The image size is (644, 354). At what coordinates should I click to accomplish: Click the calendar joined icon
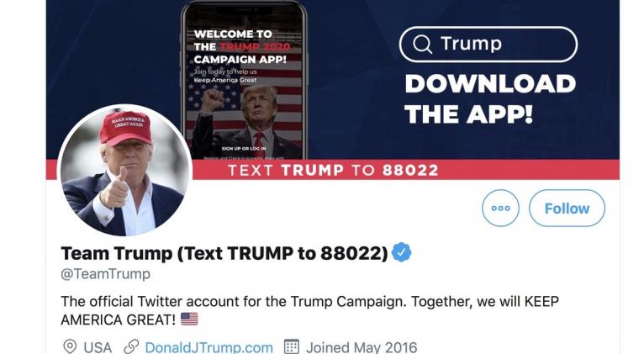[x=291, y=347]
